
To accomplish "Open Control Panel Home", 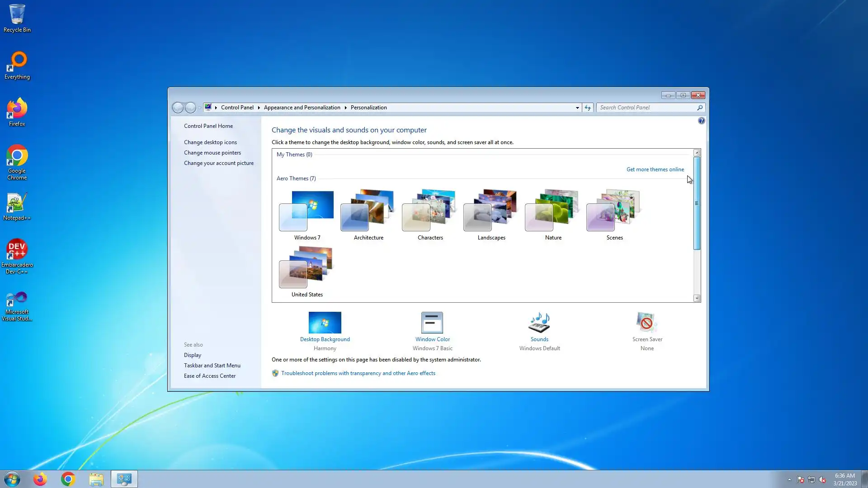I will click(x=208, y=126).
